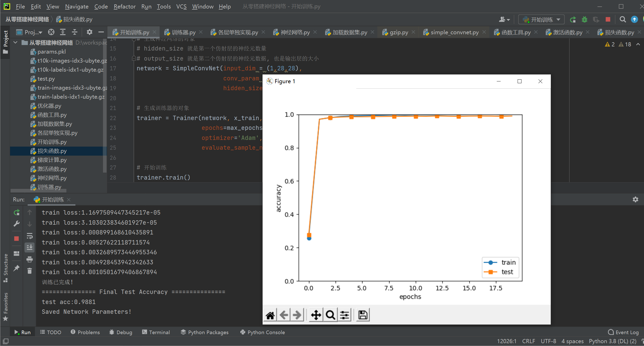The height and width of the screenshot is (346, 644).
Task: Collapse the 从零搭建神经网络 project root folder
Action: (15, 43)
